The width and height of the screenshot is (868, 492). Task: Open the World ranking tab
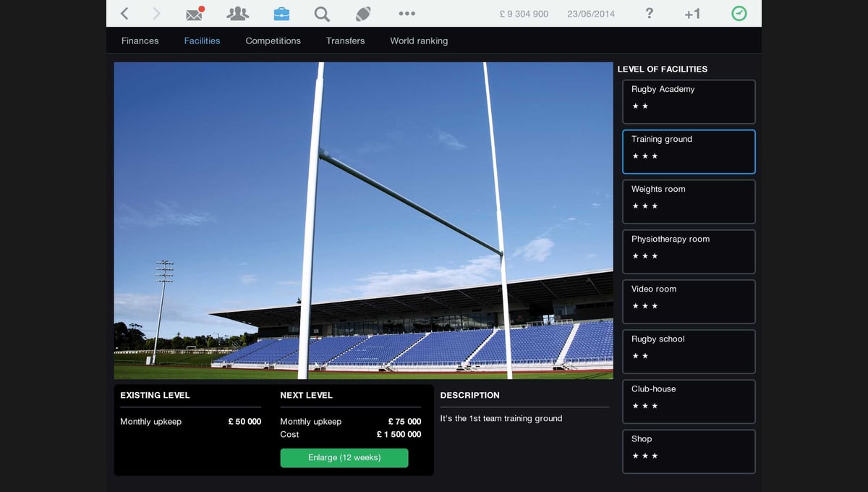[x=419, y=41]
